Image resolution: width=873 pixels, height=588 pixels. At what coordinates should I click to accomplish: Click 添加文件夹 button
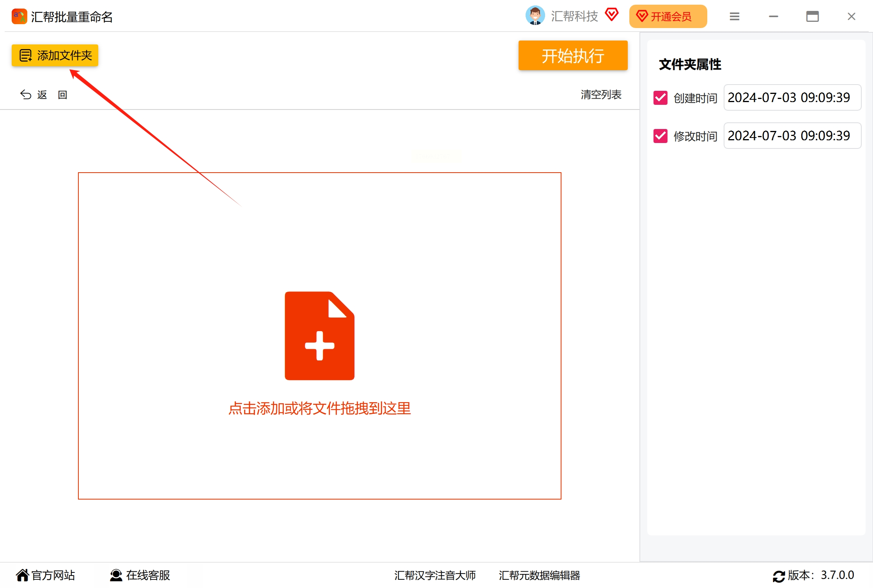click(x=55, y=55)
